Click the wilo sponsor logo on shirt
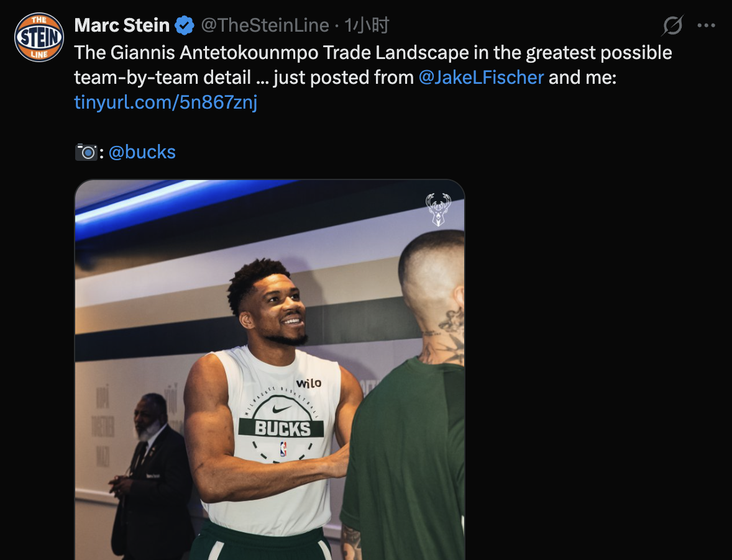Viewport: 732px width, 560px height. (308, 383)
